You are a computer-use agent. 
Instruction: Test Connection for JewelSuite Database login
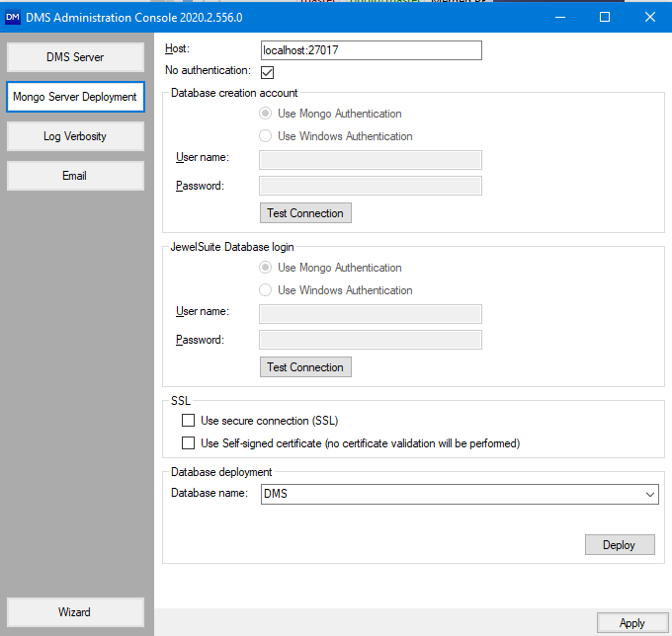pyautogui.click(x=305, y=367)
